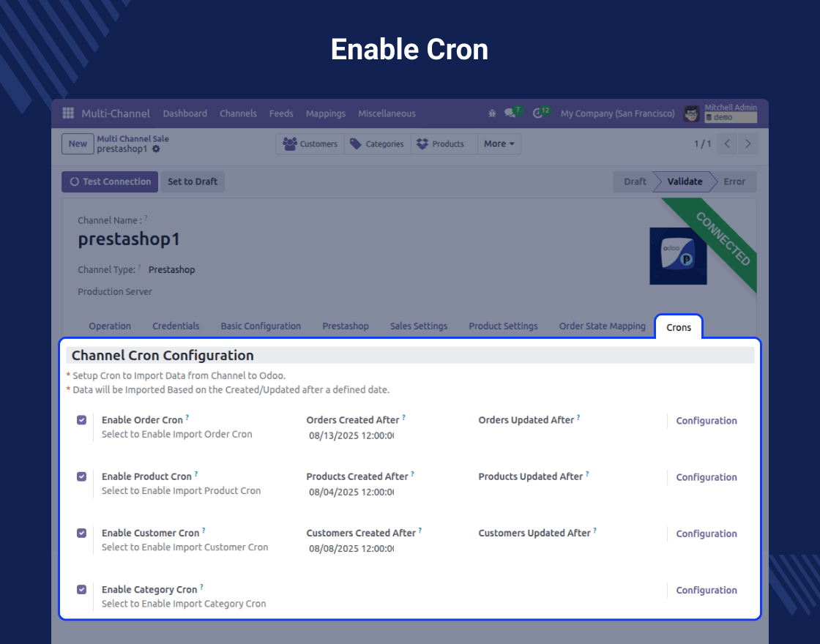Click help icon next to Channel Type
The image size is (820, 644).
(x=140, y=267)
